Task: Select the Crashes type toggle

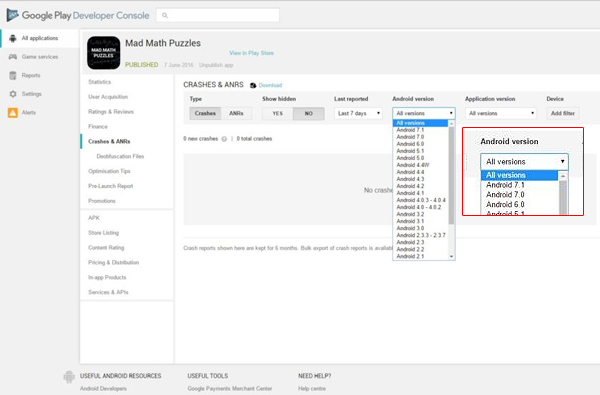Action: pyautogui.click(x=205, y=113)
